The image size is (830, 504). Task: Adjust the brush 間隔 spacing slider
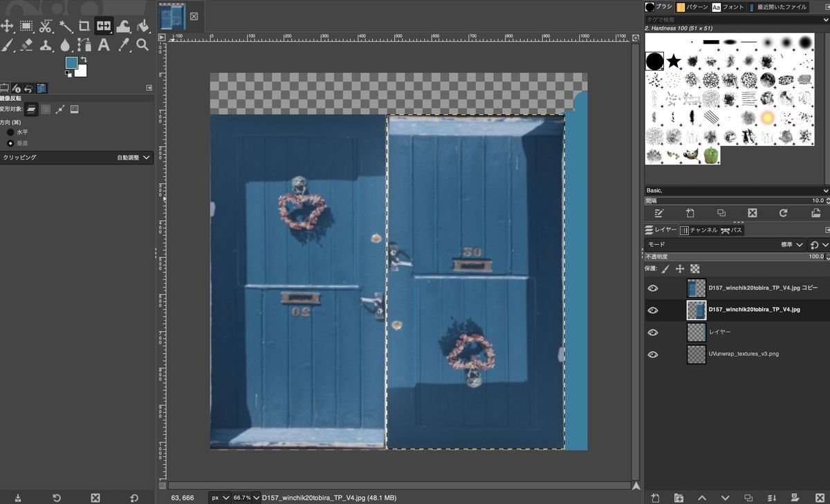(735, 200)
